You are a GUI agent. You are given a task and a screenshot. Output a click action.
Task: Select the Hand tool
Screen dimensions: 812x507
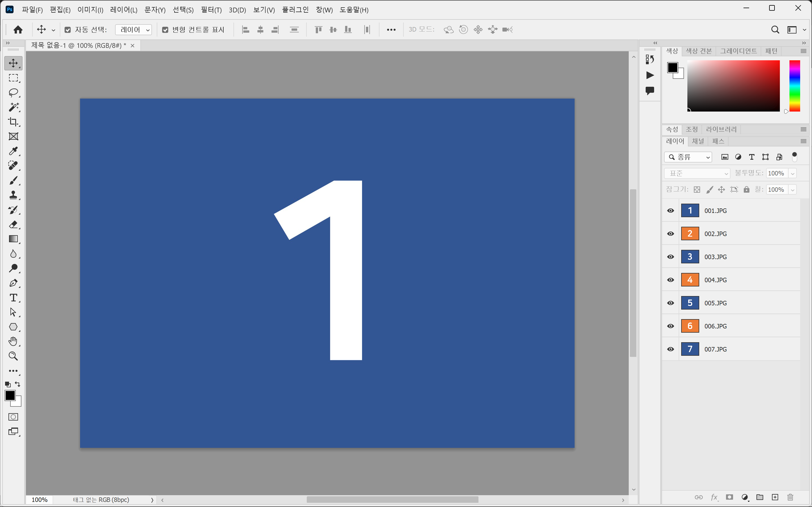coord(14,341)
